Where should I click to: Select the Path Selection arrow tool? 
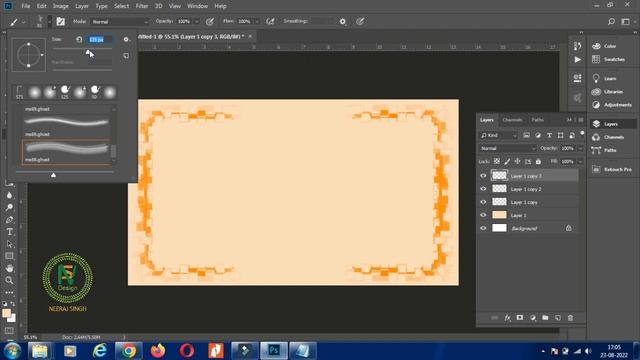9,244
